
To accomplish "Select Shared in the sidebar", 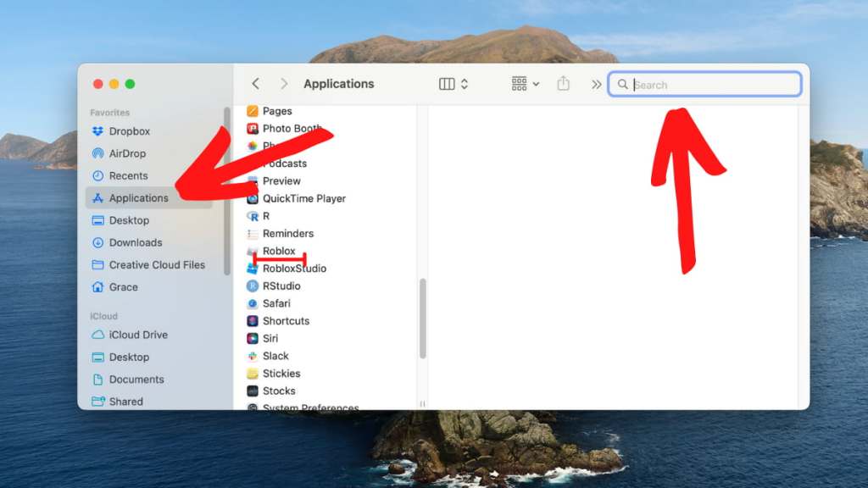I will [x=125, y=401].
